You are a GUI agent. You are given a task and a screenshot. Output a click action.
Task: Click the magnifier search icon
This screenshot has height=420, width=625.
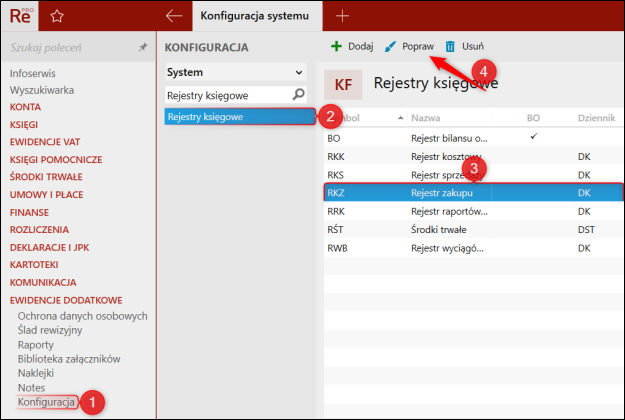(x=297, y=95)
